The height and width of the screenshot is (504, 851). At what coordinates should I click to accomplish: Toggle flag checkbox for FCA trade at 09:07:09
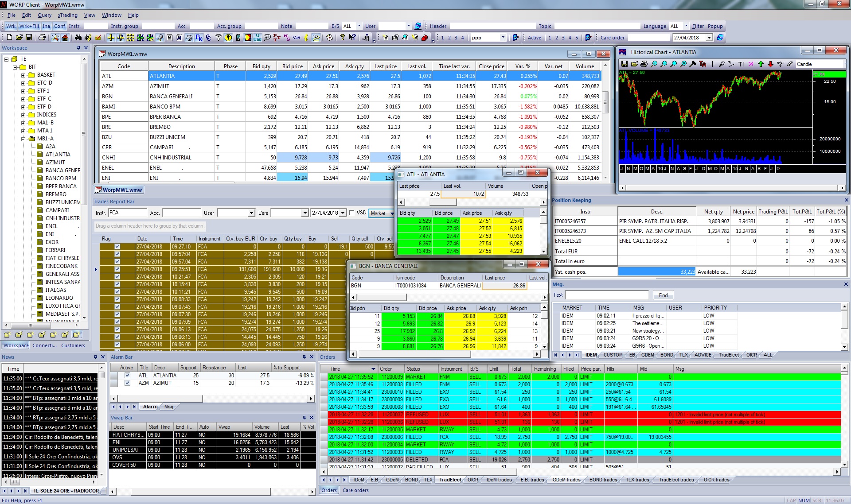pos(117,322)
